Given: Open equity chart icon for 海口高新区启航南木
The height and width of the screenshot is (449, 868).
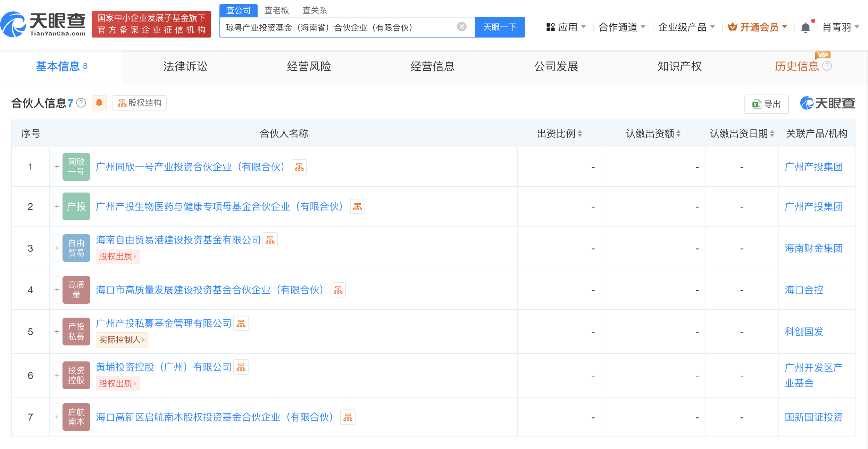Looking at the screenshot, I should coord(348,417).
